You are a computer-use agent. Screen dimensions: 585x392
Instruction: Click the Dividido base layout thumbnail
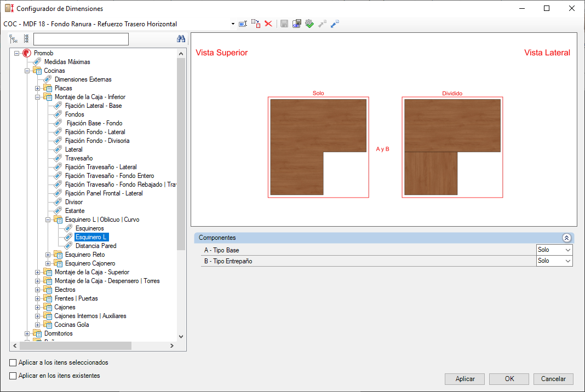[452, 147]
